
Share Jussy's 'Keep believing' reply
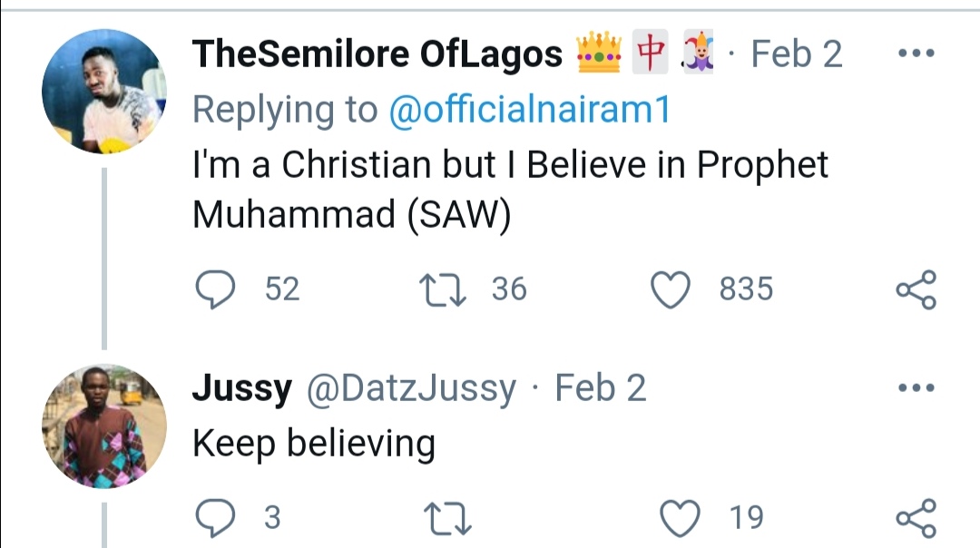(x=915, y=518)
